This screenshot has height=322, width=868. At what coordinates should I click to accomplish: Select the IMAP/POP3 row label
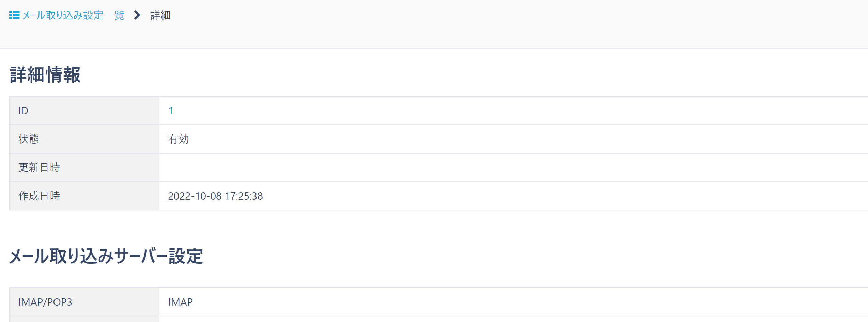[46, 302]
